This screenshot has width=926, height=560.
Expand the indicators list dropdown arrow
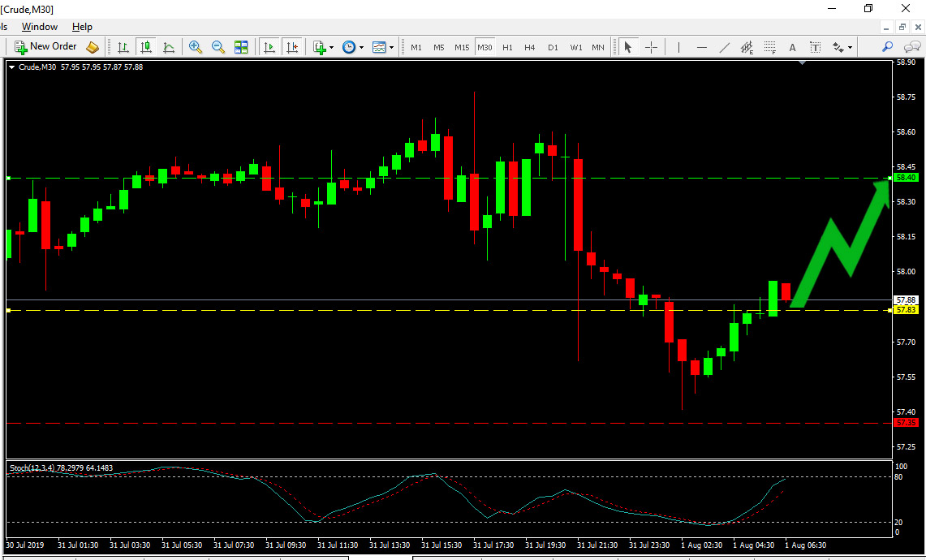[x=331, y=47]
